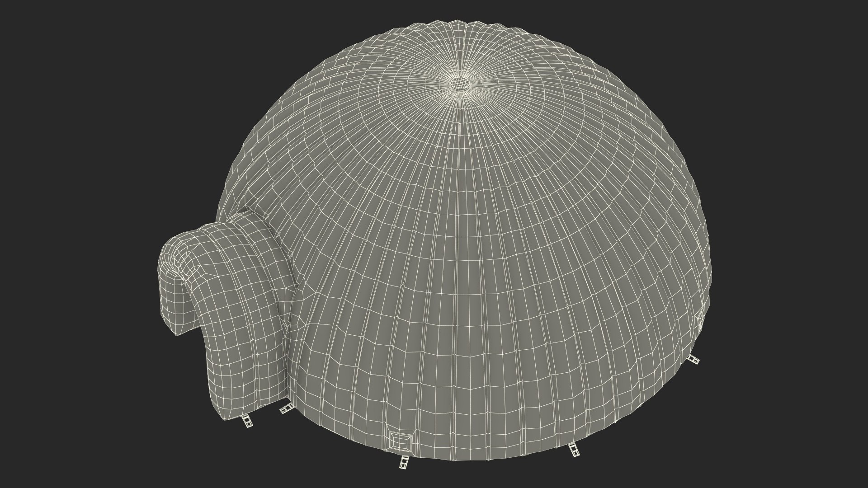Select the anchor strap at the dome's far right
The width and height of the screenshot is (868, 488).
pos(693,359)
